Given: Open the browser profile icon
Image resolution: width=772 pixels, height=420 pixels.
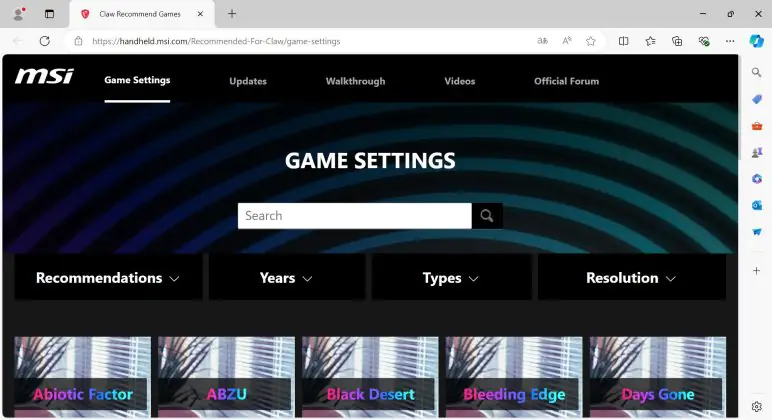Looking at the screenshot, I should (x=19, y=14).
